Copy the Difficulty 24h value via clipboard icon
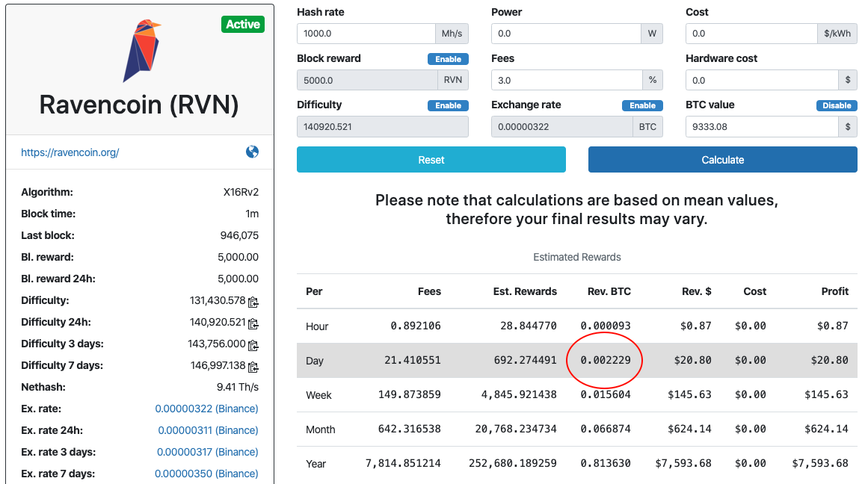 pyautogui.click(x=254, y=323)
